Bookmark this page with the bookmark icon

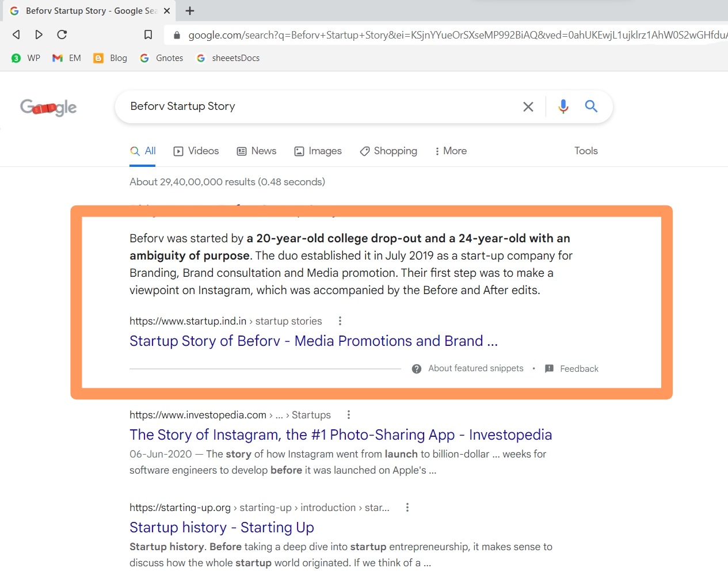pyautogui.click(x=148, y=35)
